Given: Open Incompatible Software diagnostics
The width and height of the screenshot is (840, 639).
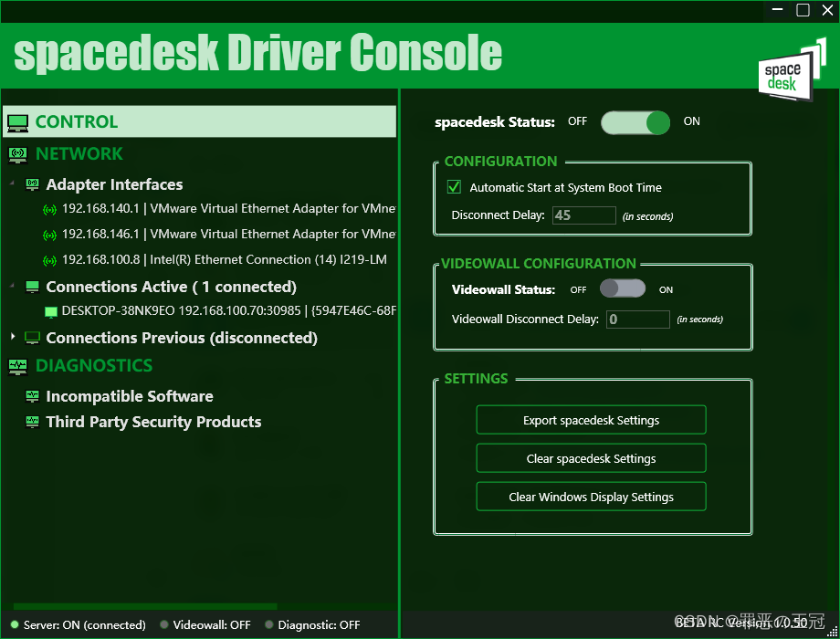Looking at the screenshot, I should pyautogui.click(x=129, y=396).
